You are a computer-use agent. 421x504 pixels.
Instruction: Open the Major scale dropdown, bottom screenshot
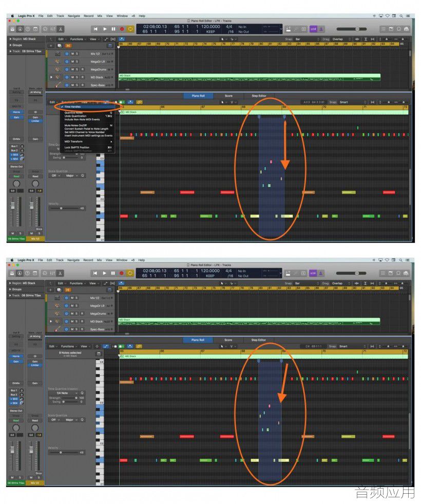[71, 420]
